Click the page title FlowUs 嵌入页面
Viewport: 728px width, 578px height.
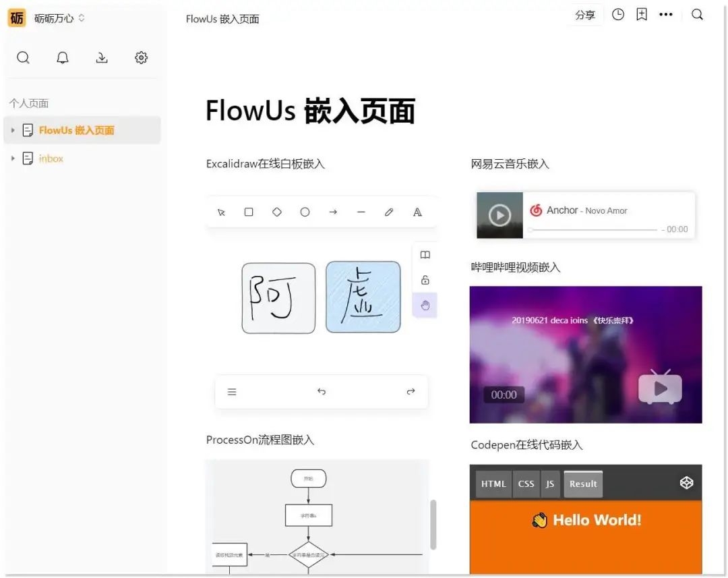(310, 111)
